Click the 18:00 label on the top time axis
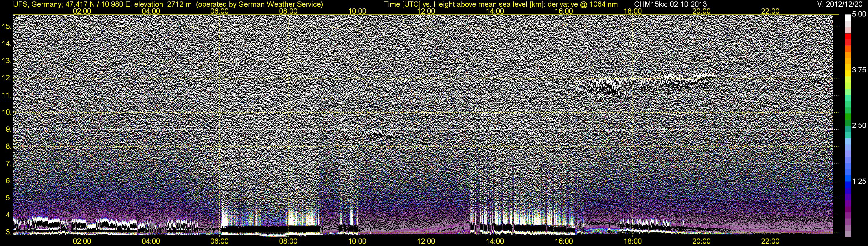The width and height of the screenshot is (868, 246). coord(633,11)
